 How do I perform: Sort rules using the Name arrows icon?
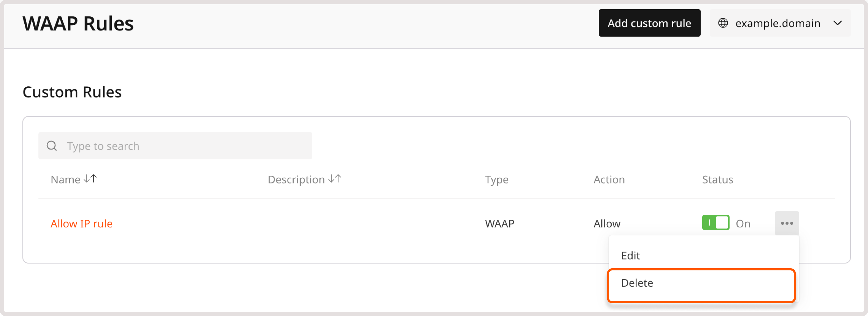[x=90, y=179]
